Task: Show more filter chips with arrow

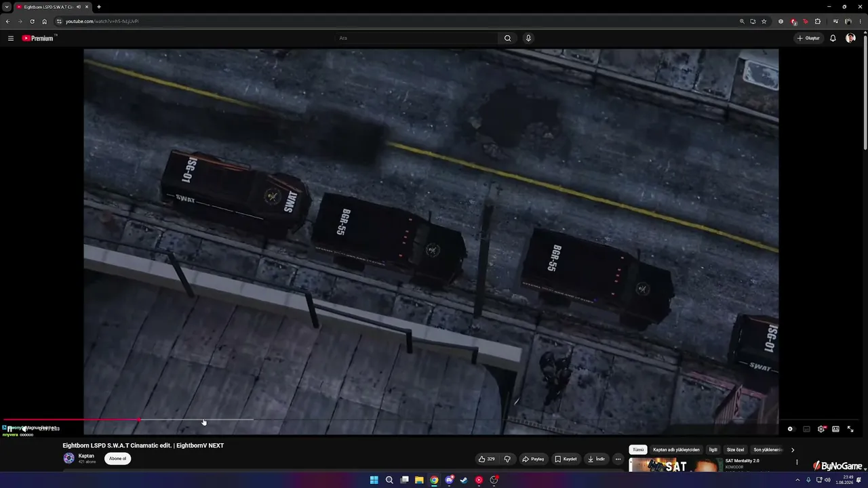Action: [x=792, y=450]
